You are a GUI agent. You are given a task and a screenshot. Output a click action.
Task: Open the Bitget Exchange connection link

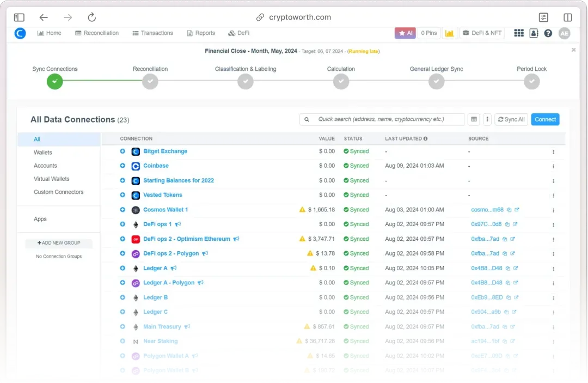(165, 151)
